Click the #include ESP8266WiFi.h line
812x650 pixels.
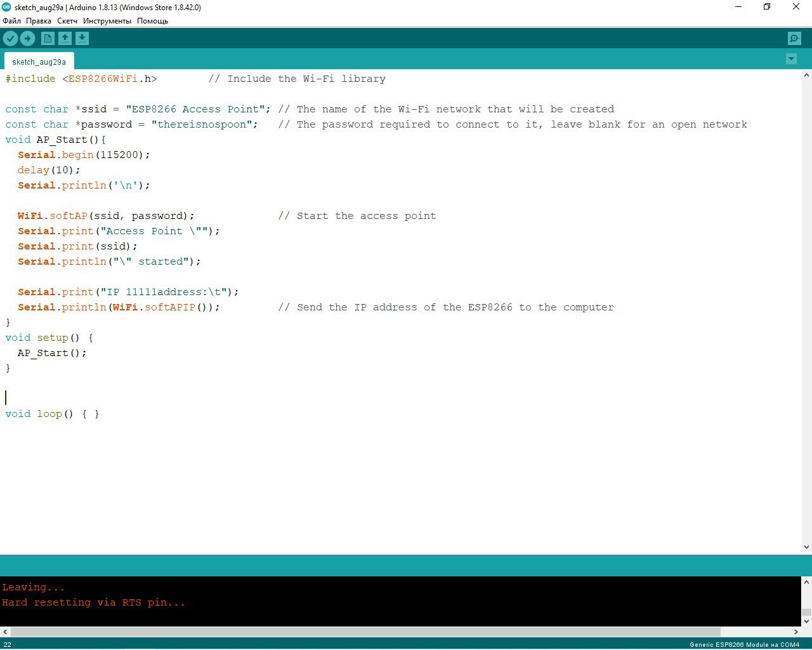(x=81, y=79)
